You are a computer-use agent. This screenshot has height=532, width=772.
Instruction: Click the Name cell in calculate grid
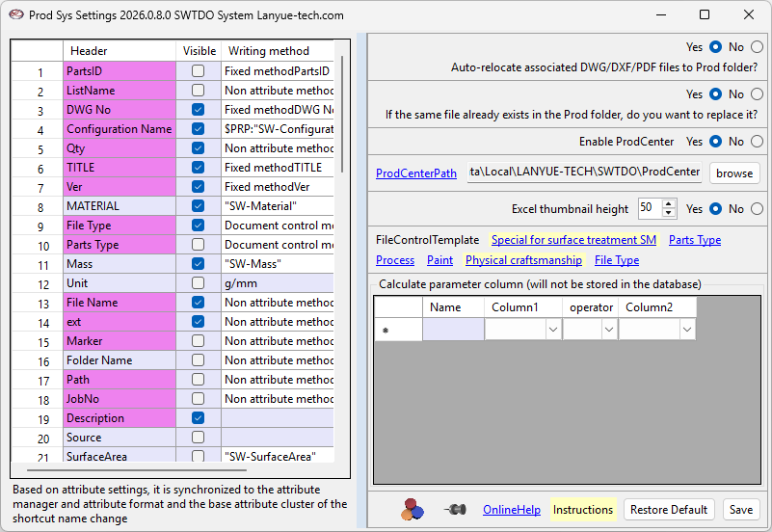pyautogui.click(x=453, y=330)
